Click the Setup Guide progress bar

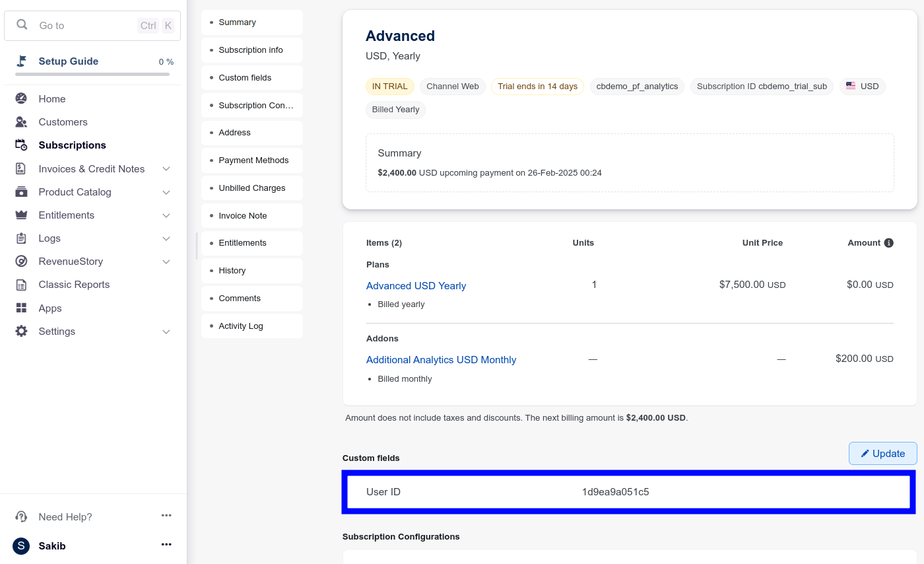point(92,75)
